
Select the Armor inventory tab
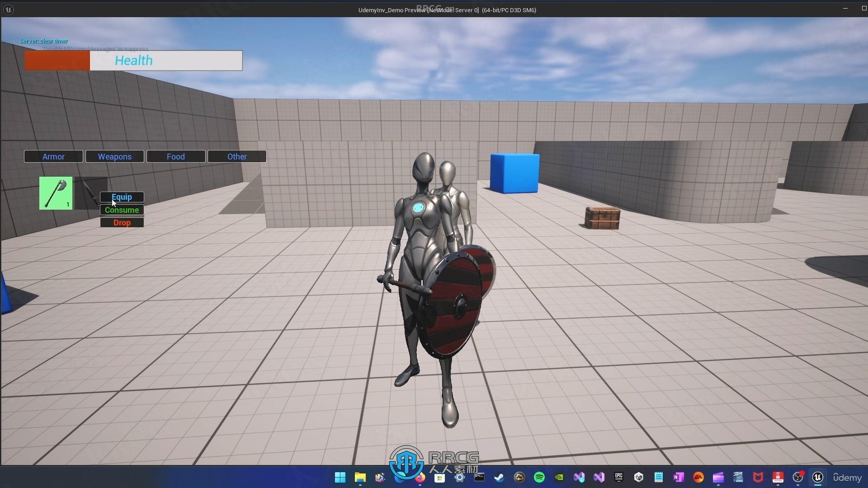(53, 156)
